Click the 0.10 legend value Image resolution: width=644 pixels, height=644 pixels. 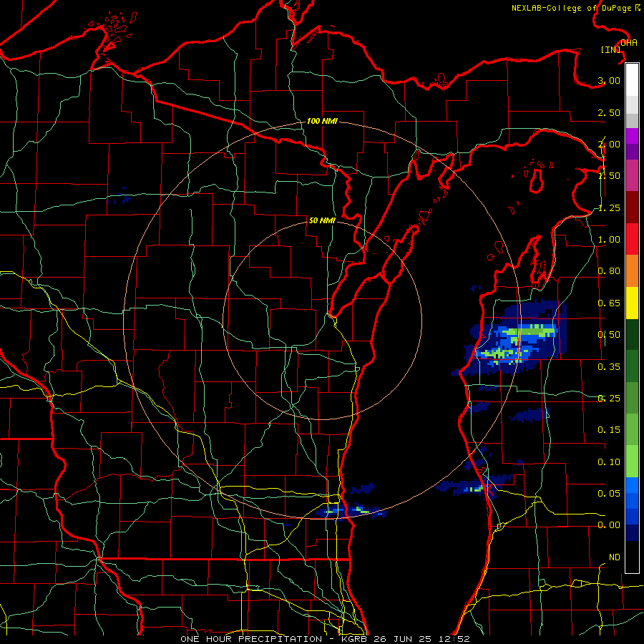pos(609,462)
